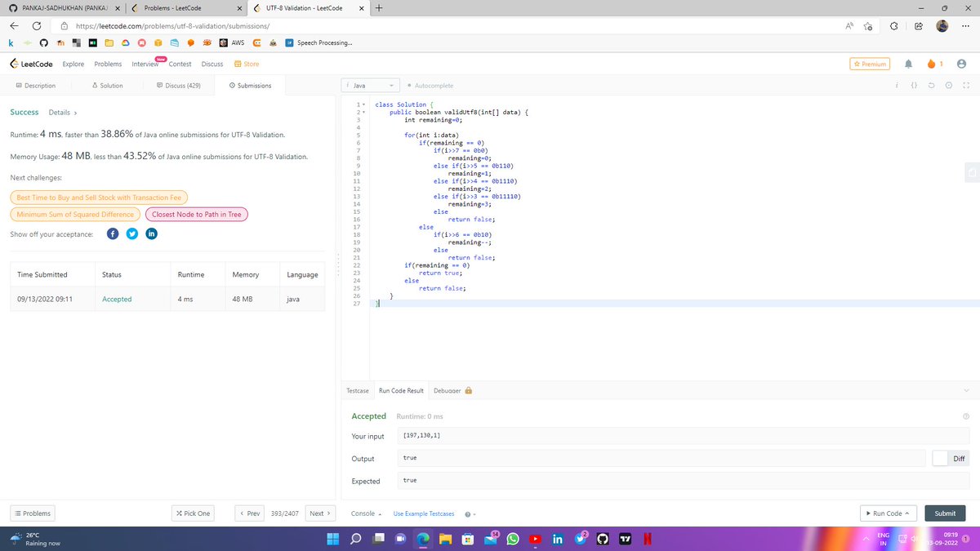Screen dimensions: 980x551
Task: Click Use Example Testcases link
Action: 424,513
